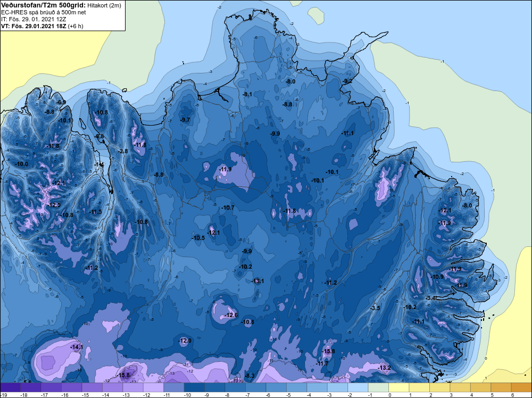Click the -9.7 temperature label
The width and height of the screenshot is (532, 398).
(x=185, y=120)
